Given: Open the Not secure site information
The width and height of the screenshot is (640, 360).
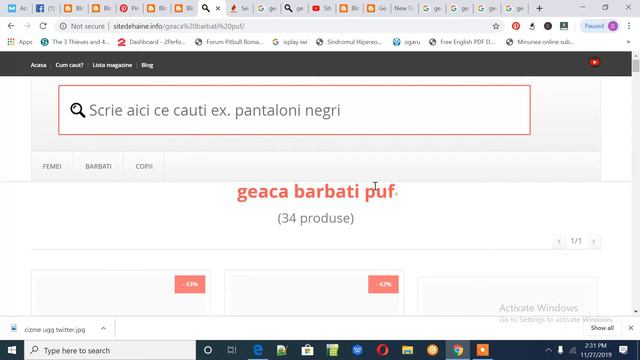Looking at the screenshot, I should point(82,26).
